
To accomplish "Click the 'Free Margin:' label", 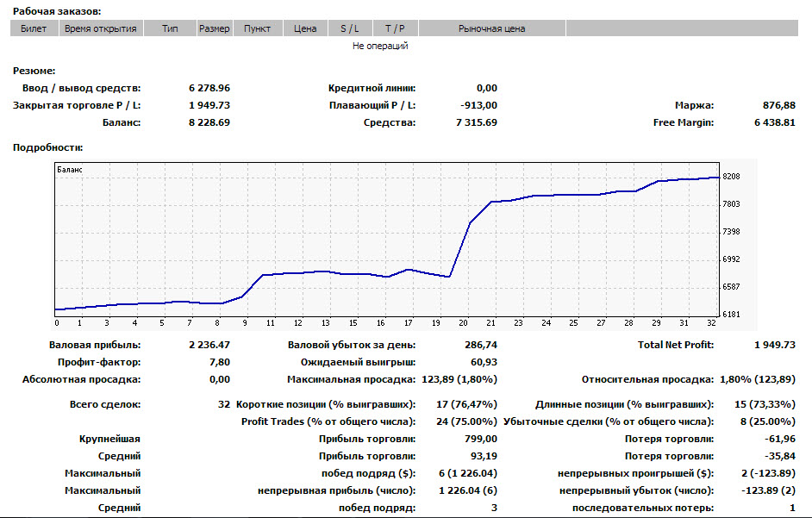I will (684, 122).
